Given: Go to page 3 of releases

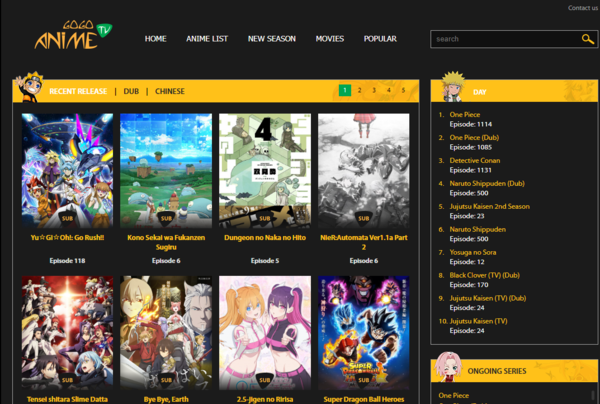Looking at the screenshot, I should coord(374,90).
